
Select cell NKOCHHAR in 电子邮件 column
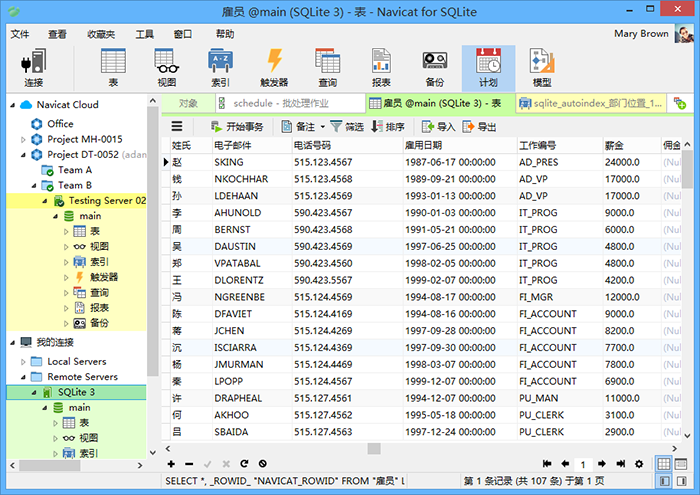[252, 179]
